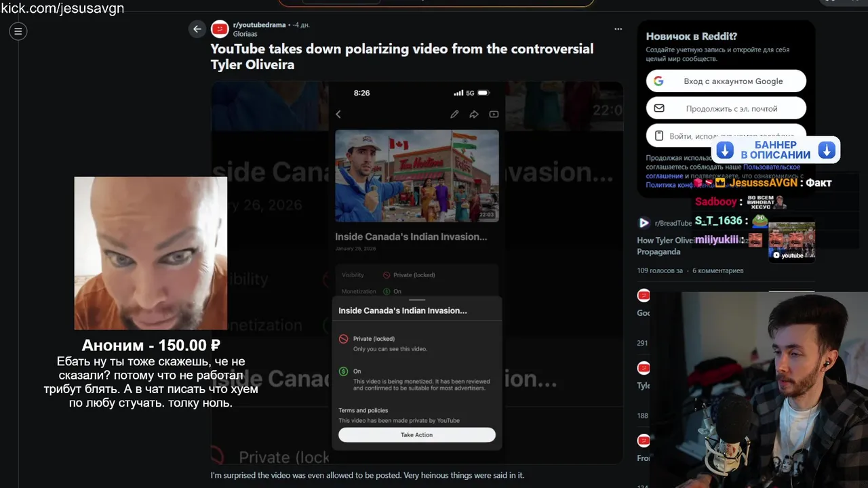
Task: Open the post's three-dot options menu
Action: point(618,29)
